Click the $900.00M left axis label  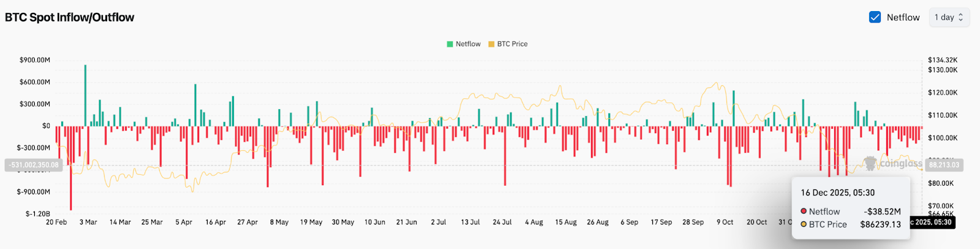[x=35, y=60]
